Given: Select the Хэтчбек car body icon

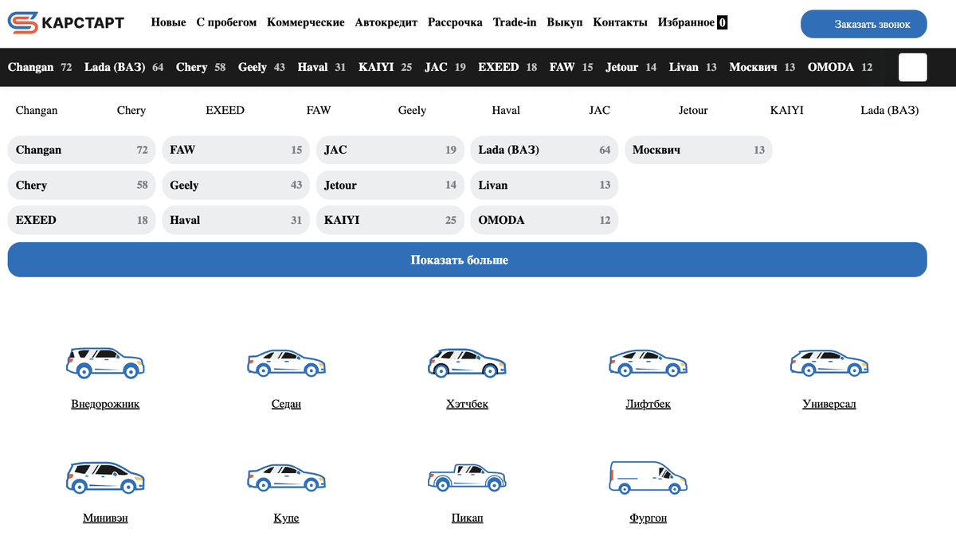Looking at the screenshot, I should coord(467,362).
